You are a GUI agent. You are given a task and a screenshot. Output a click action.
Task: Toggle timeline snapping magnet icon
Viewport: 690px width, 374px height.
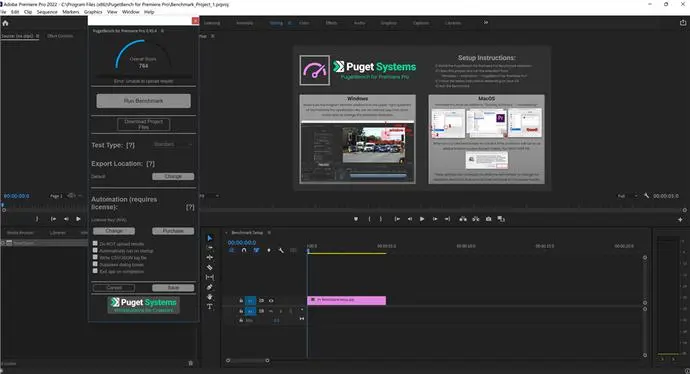coord(244,250)
